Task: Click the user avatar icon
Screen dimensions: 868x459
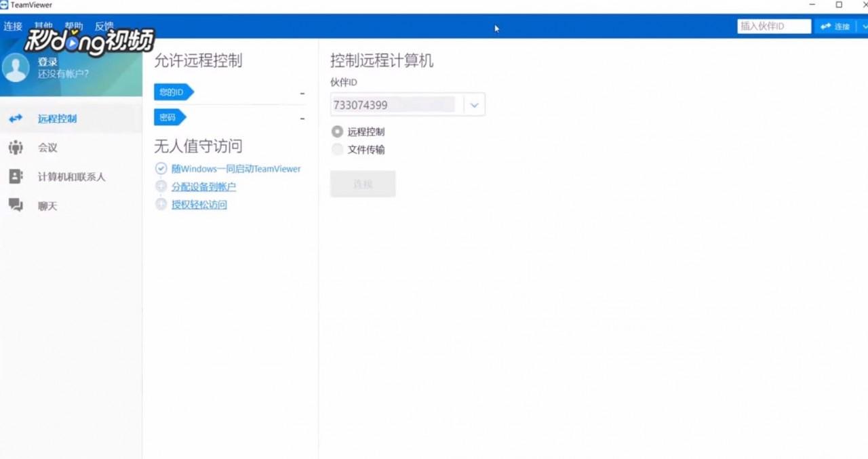Action: click(x=14, y=66)
